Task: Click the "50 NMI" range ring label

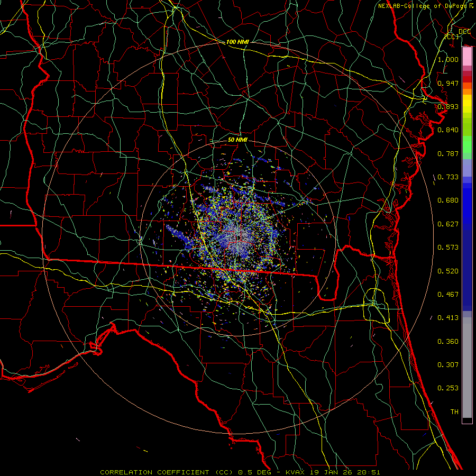Action: 237,140
